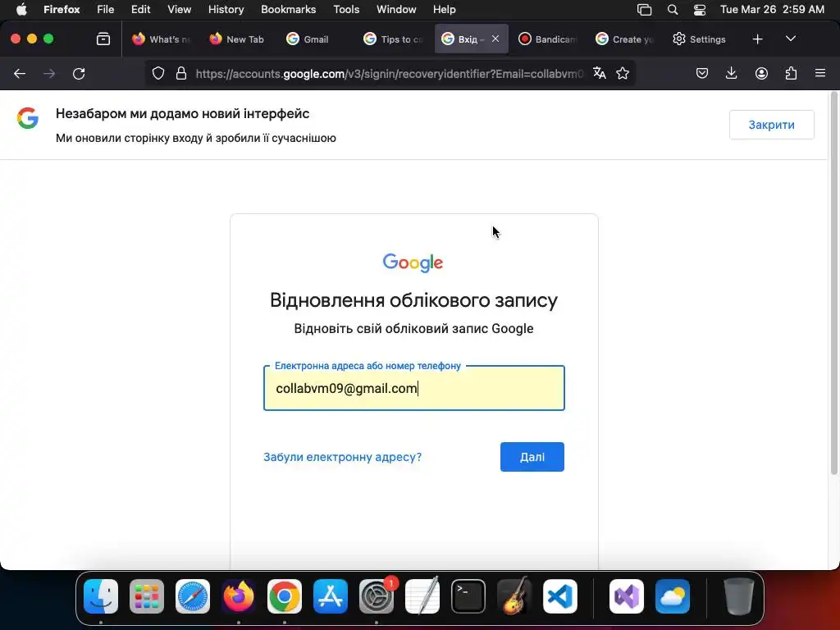Open the Pocket save icon
This screenshot has width=840, height=630.
click(702, 73)
